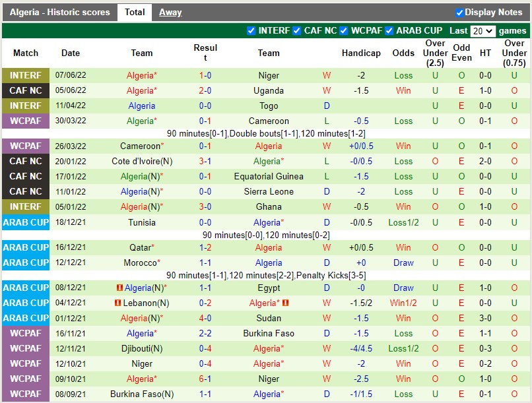Click the Over Under (2.5) column header
This screenshot has width=532, height=403.
(436, 53)
